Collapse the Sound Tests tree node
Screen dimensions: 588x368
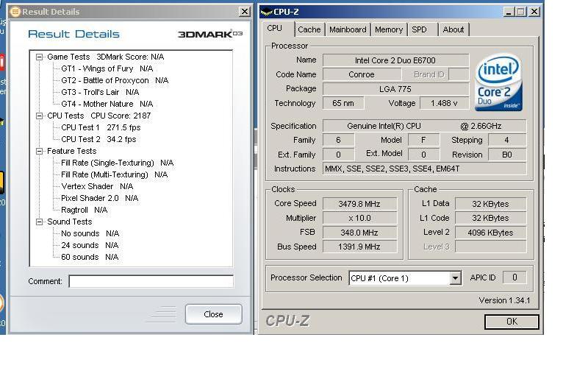[39, 222]
